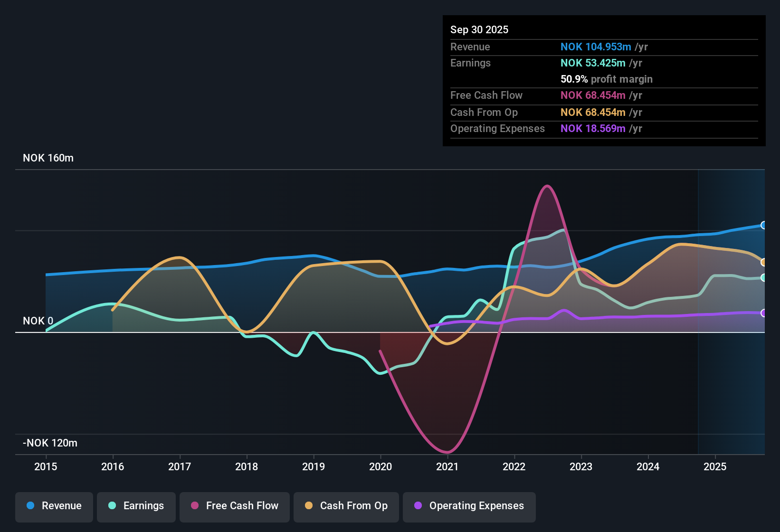The image size is (780, 532).
Task: Click the blue Revenue legend dot
Action: [30, 506]
